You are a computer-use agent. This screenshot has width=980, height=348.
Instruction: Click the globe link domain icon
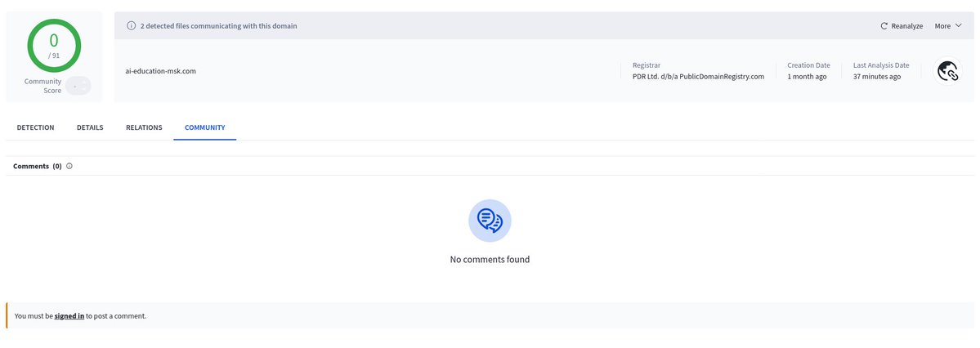click(x=947, y=71)
